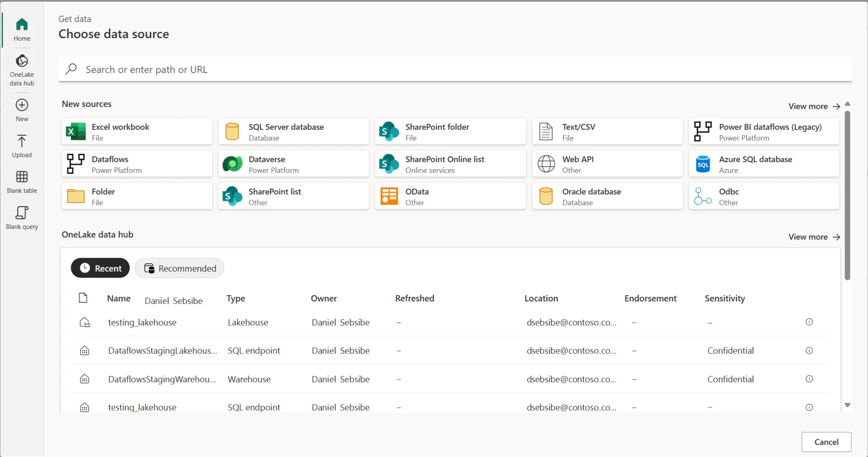Select the Blank query icon

(x=22, y=212)
